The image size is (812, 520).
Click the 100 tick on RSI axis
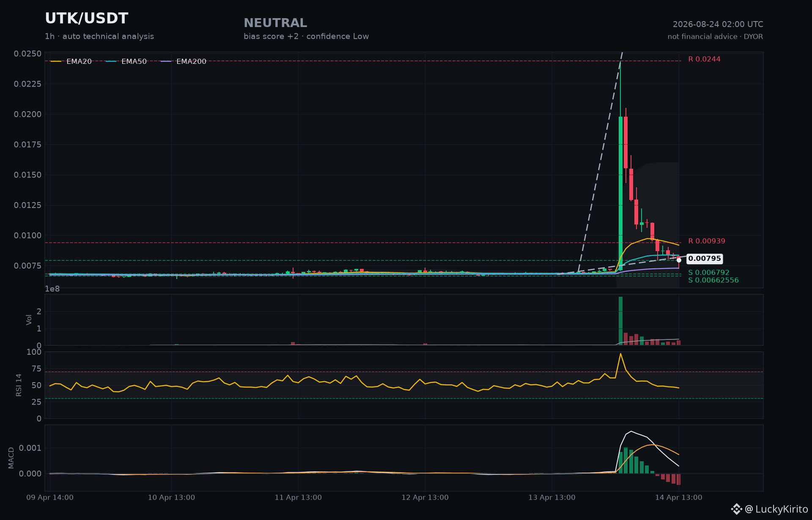tap(34, 352)
